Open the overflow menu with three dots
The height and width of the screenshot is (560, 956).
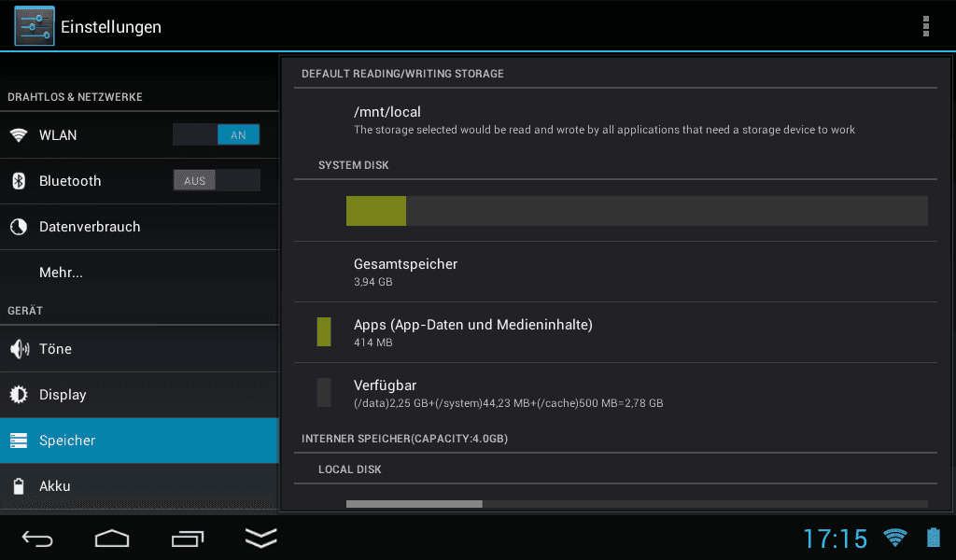click(925, 26)
